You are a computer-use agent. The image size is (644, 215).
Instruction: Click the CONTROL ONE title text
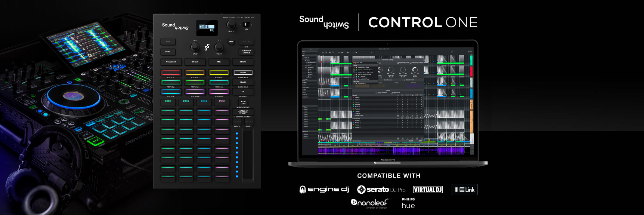coord(423,22)
